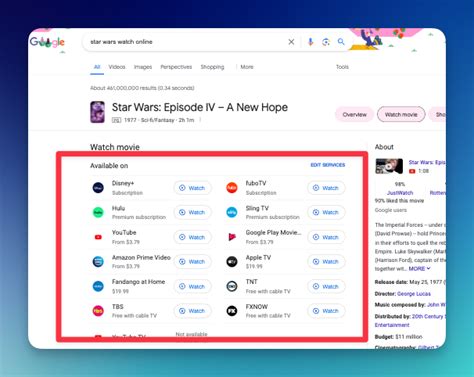Clear the search text with X icon
Screen dimensions: 474x377
pos(291,42)
